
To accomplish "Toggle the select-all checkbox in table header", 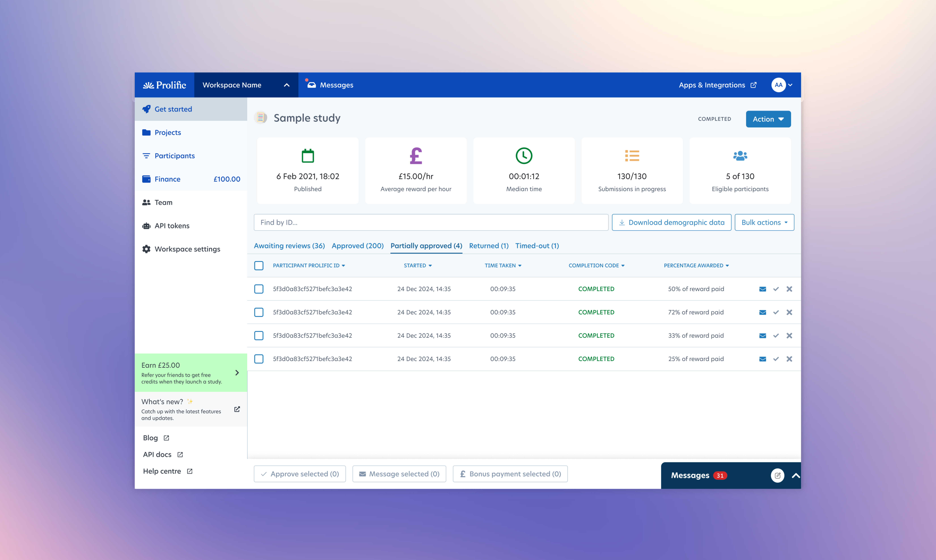I will (259, 266).
